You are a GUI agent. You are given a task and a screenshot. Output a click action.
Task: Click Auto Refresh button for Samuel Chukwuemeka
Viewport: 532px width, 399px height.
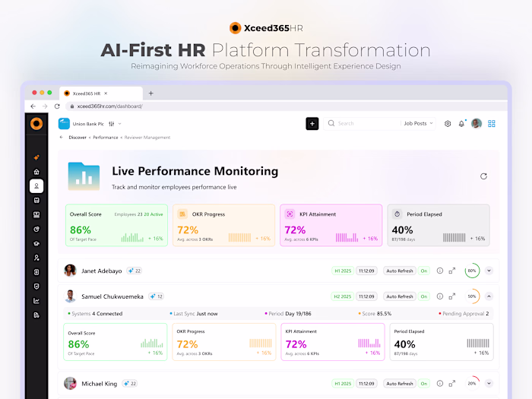pyautogui.click(x=400, y=296)
